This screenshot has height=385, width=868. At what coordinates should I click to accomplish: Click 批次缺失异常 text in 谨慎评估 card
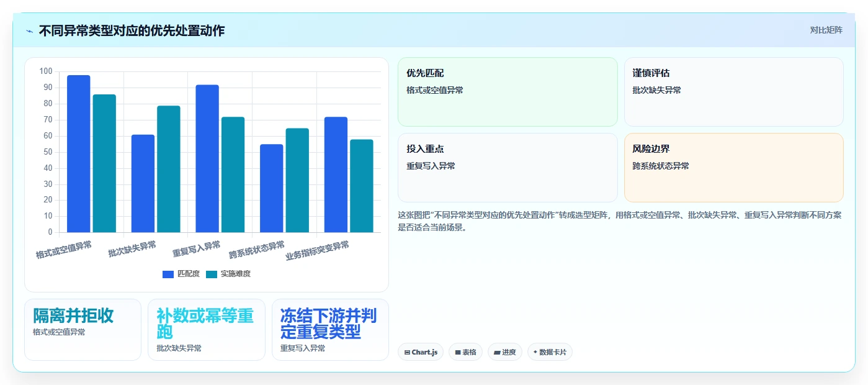point(656,90)
